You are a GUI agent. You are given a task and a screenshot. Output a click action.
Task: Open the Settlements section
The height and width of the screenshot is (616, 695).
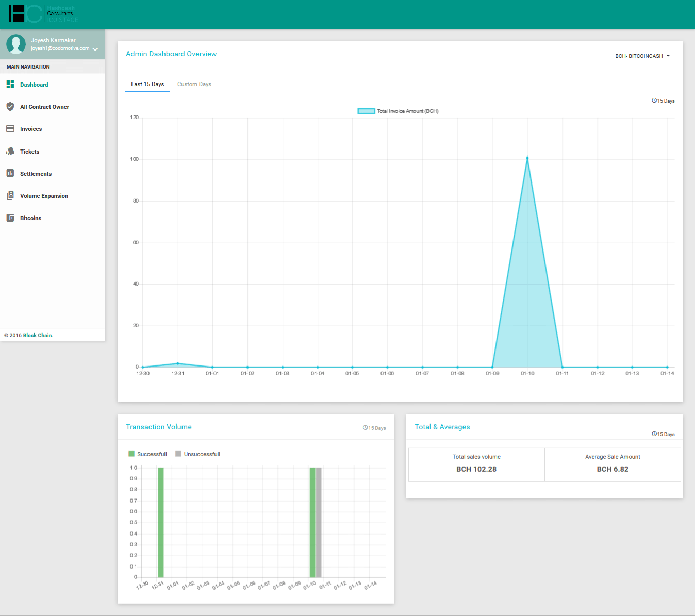(36, 174)
